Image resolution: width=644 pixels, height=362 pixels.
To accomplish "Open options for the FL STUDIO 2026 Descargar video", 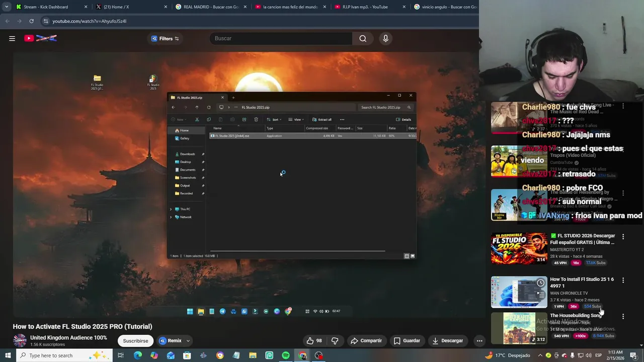I will tap(623, 236).
